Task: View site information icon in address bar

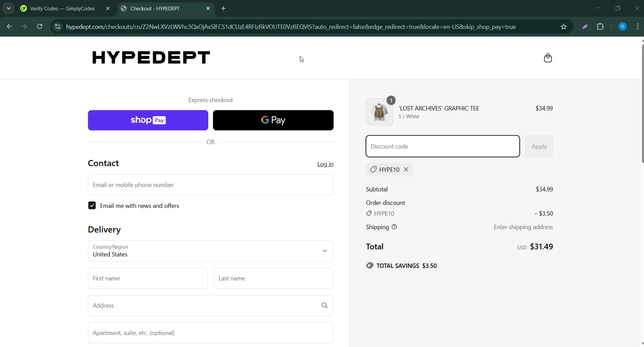Action: point(58,27)
